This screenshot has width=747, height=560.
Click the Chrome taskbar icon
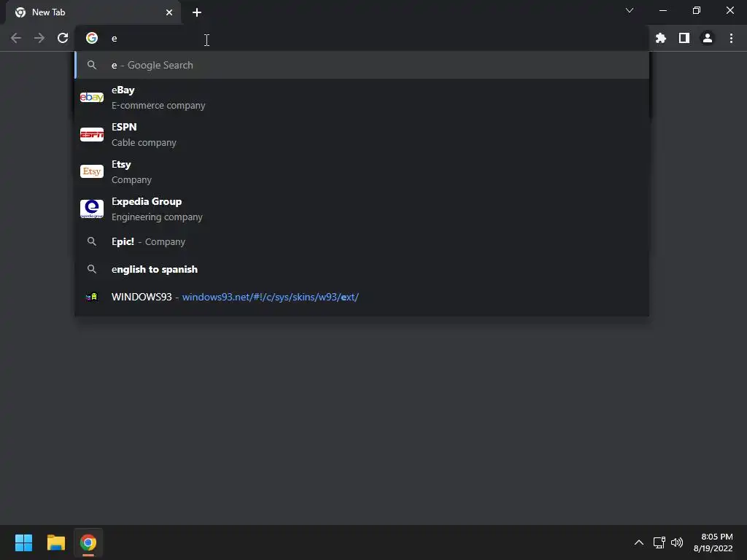(88, 542)
